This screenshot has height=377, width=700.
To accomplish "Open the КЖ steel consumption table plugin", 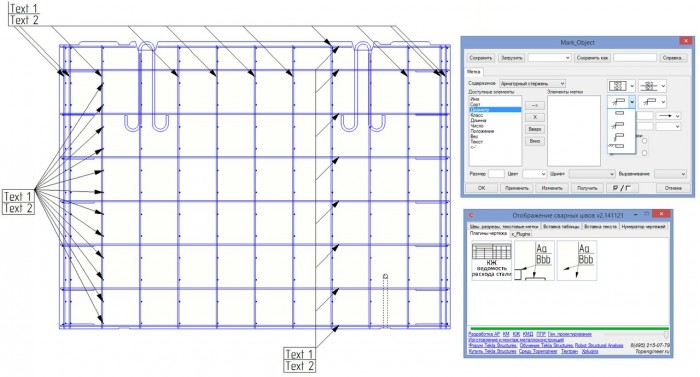I will tap(492, 261).
